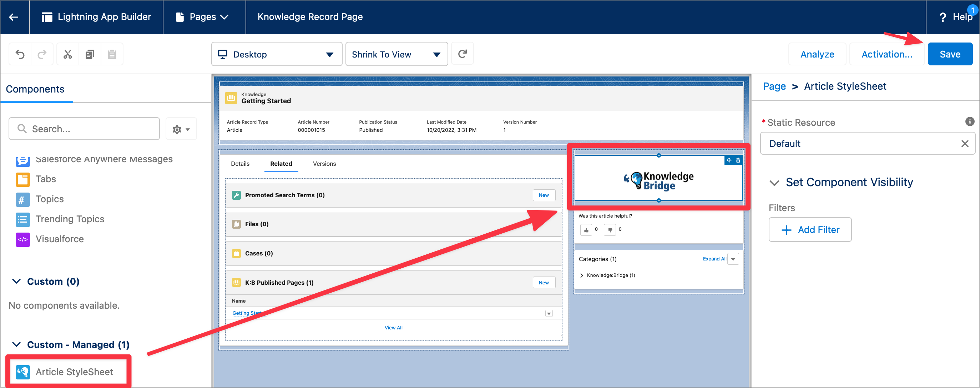The image size is (980, 388).
Task: Click the redo icon
Action: point(42,54)
